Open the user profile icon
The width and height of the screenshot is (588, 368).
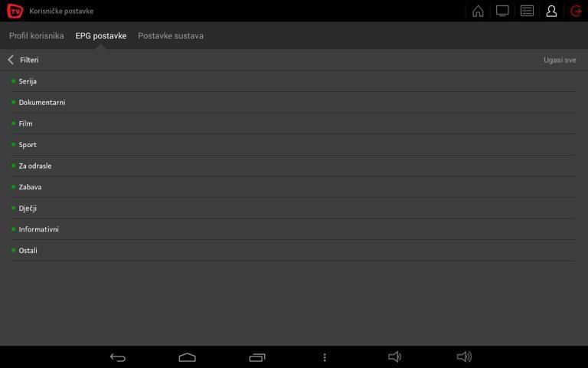click(551, 11)
